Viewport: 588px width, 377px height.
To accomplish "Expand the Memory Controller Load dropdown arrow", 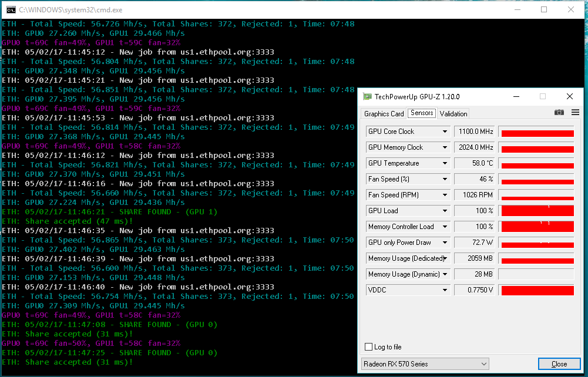I will [x=445, y=227].
